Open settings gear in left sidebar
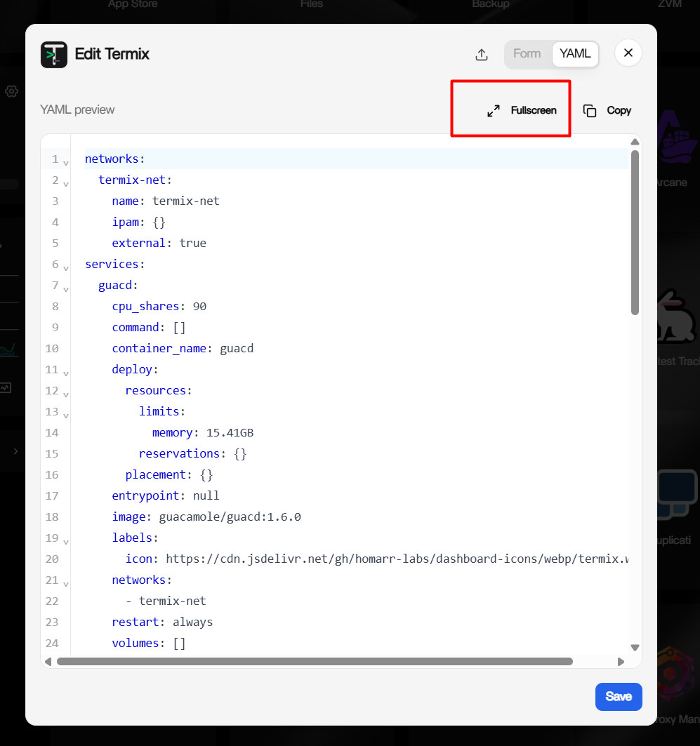 tap(11, 91)
